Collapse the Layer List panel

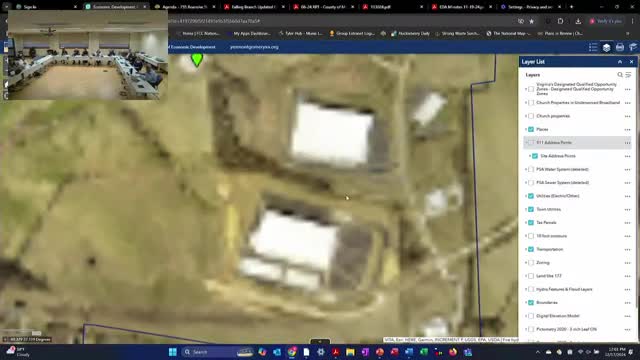pyautogui.click(x=620, y=62)
